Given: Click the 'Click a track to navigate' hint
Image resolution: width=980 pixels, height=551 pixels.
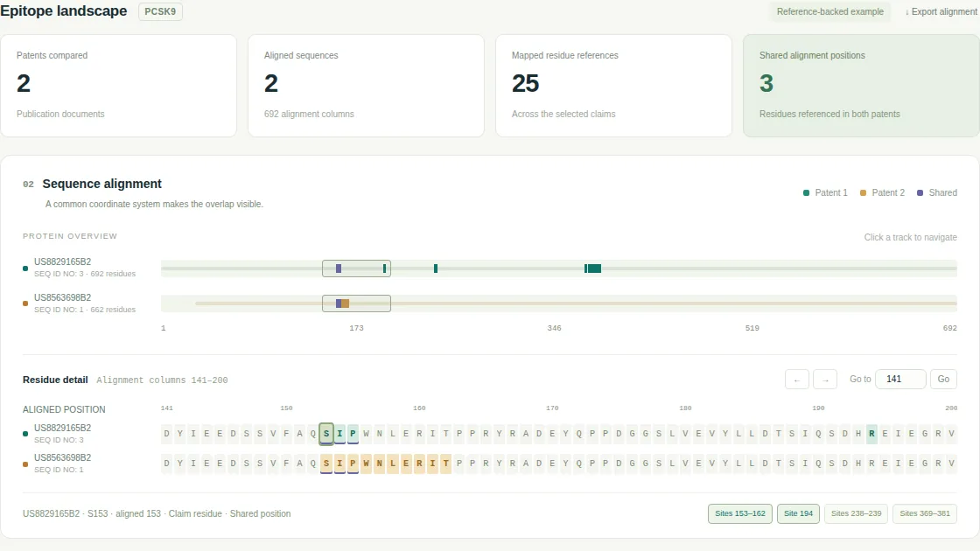Looking at the screenshot, I should [910, 237].
